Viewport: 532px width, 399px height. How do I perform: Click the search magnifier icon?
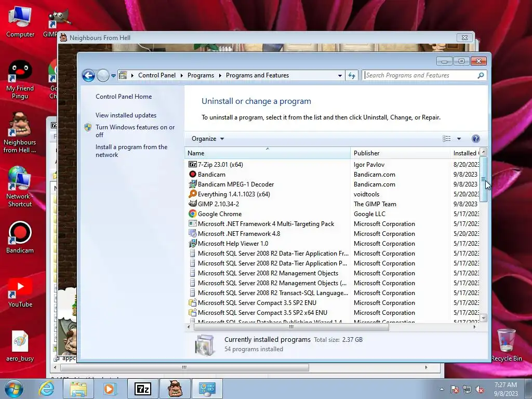point(481,75)
